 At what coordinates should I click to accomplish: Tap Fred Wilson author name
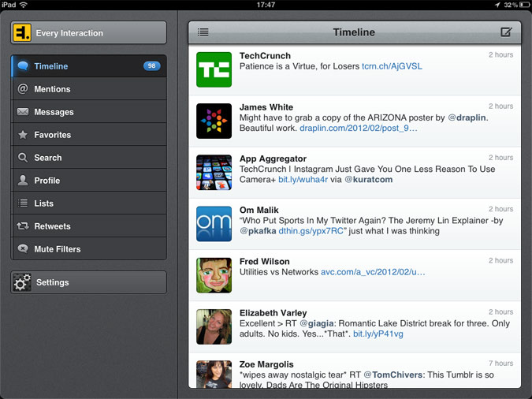pyautogui.click(x=264, y=262)
